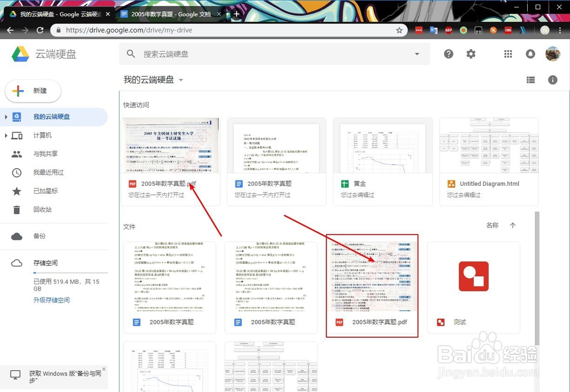The image size is (570, 392).
Task: Click the green circle extension icon
Action: [x=463, y=30]
